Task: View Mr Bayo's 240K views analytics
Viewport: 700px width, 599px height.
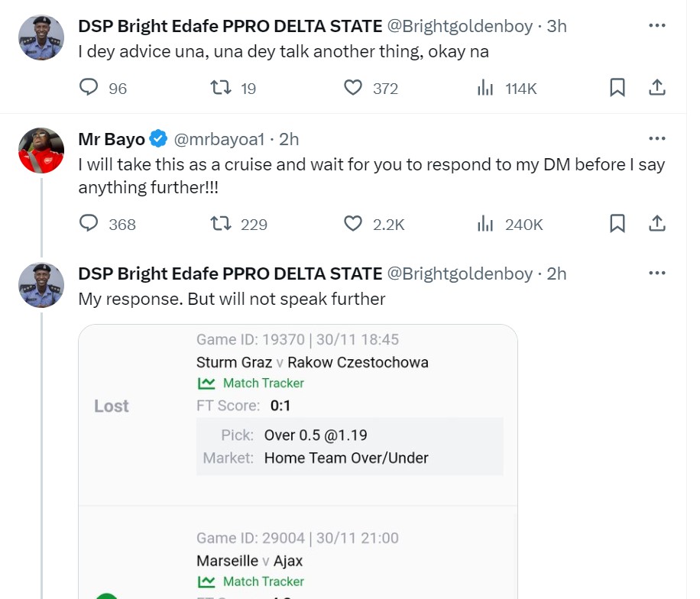Action: pos(485,223)
